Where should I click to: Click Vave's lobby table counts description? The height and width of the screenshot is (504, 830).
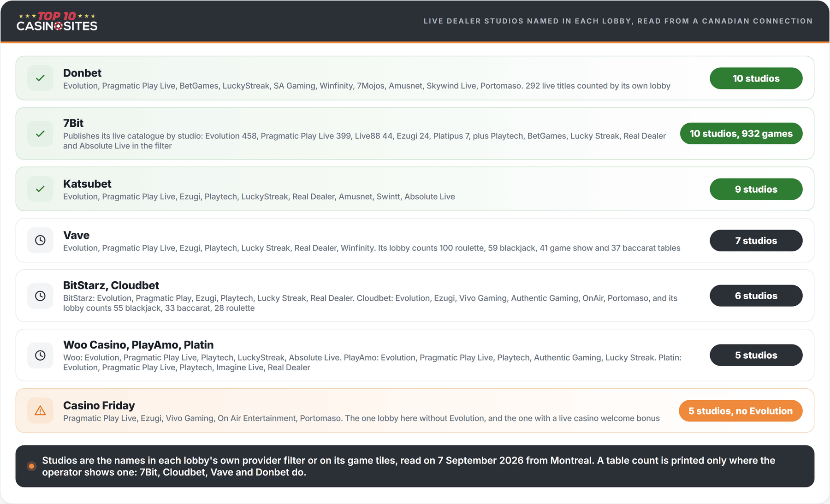point(372,248)
